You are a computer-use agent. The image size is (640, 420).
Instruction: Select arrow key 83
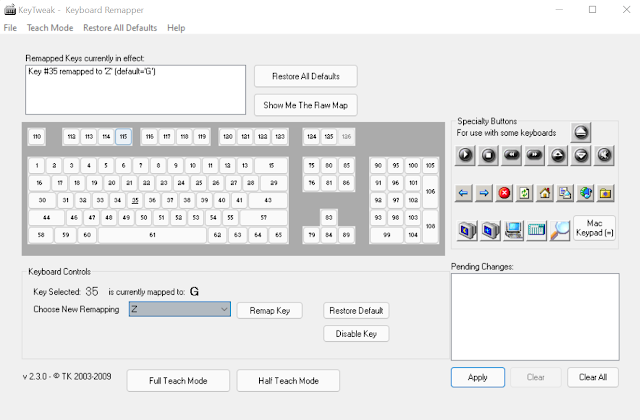coord(329,218)
